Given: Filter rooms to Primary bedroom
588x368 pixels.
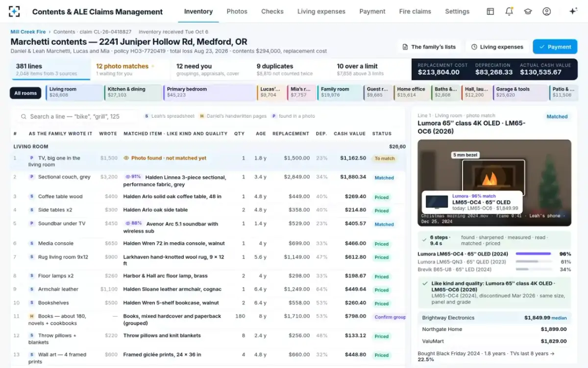Looking at the screenshot, I should coord(209,92).
